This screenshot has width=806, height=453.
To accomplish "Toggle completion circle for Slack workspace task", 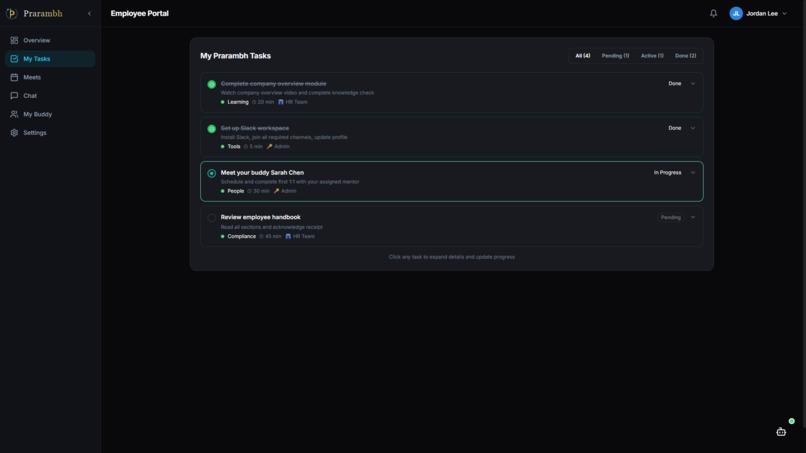I will coord(211,129).
